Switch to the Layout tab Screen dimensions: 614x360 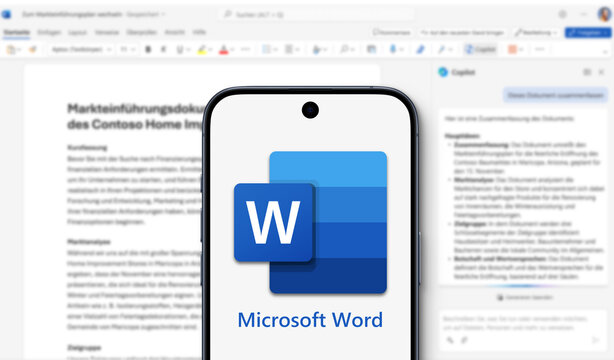coord(78,32)
